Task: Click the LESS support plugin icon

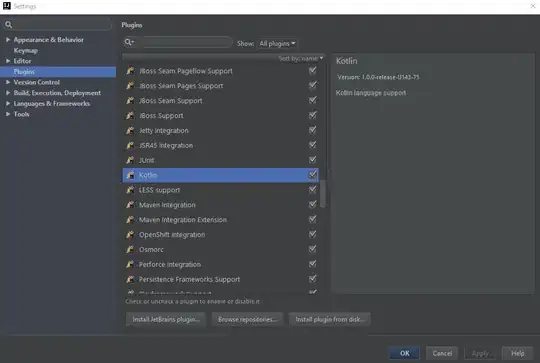Action: tap(130, 190)
